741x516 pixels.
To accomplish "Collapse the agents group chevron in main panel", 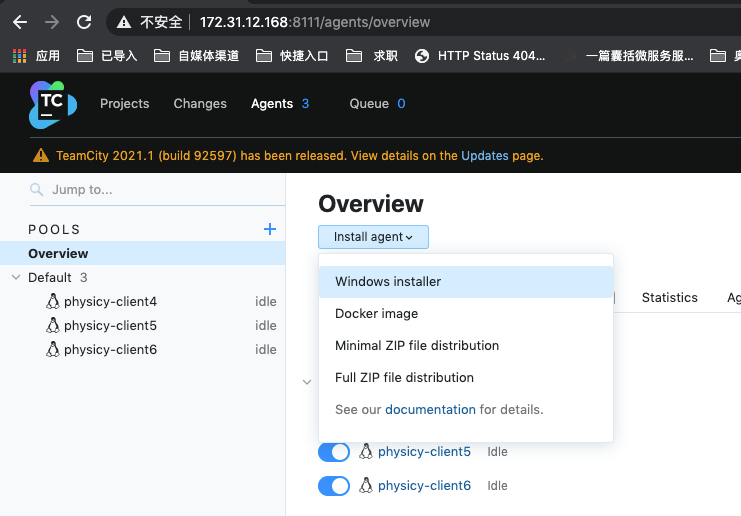I will (307, 382).
